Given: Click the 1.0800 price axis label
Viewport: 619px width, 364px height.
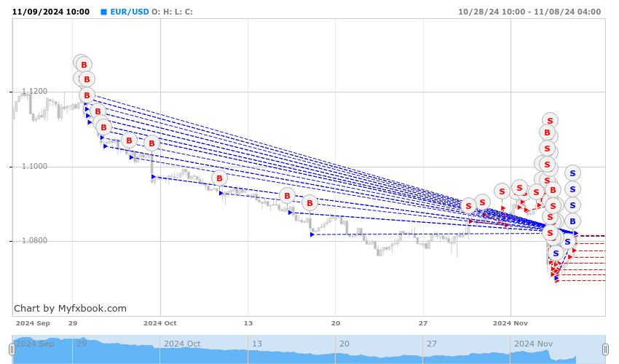Looking at the screenshot, I should 34,240.
